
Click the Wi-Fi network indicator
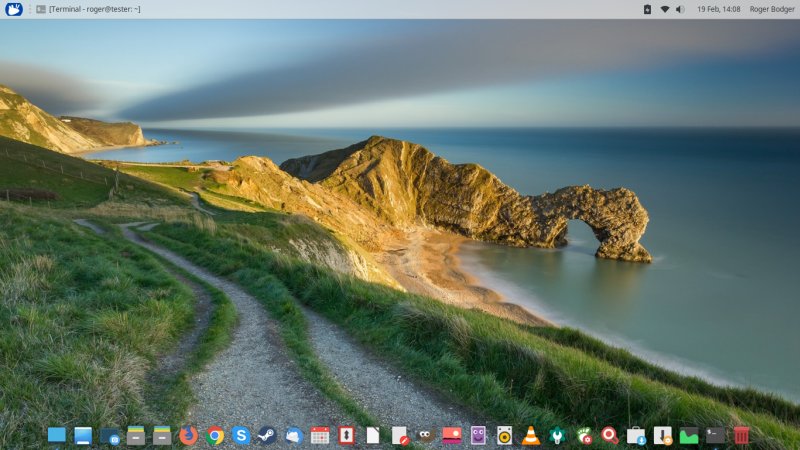(664, 9)
